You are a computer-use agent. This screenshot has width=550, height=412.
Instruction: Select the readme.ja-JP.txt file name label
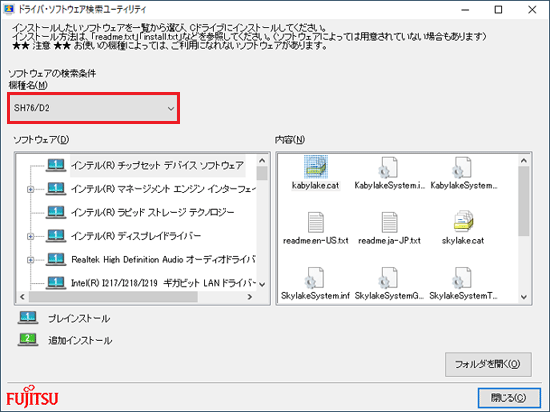coord(389,241)
